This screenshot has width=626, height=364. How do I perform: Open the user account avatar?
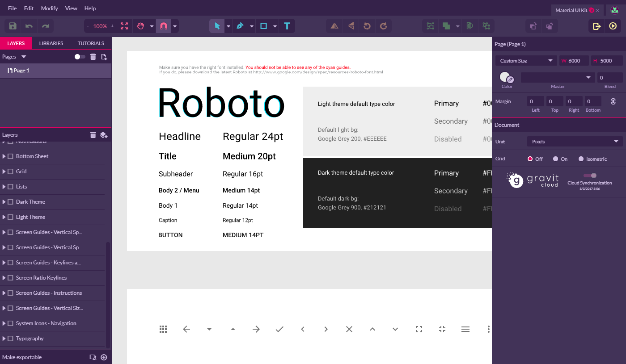point(615,10)
